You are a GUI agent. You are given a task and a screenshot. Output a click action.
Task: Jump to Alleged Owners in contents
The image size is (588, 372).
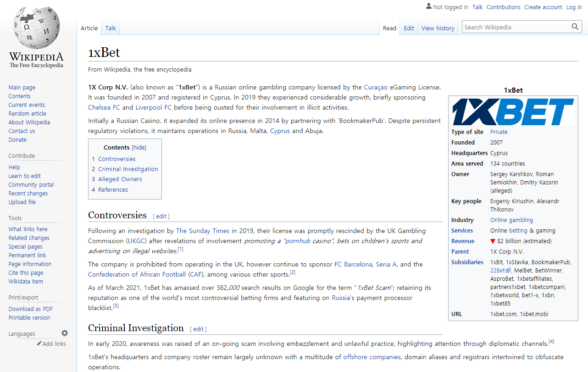pos(120,179)
